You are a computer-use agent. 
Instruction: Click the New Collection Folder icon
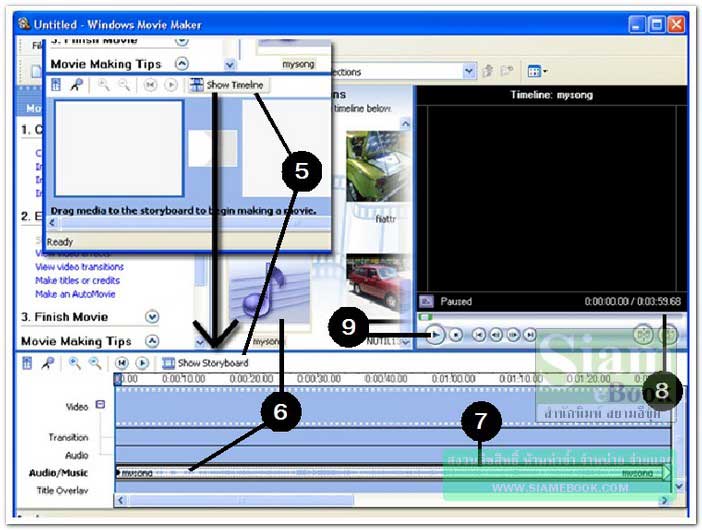[507, 71]
